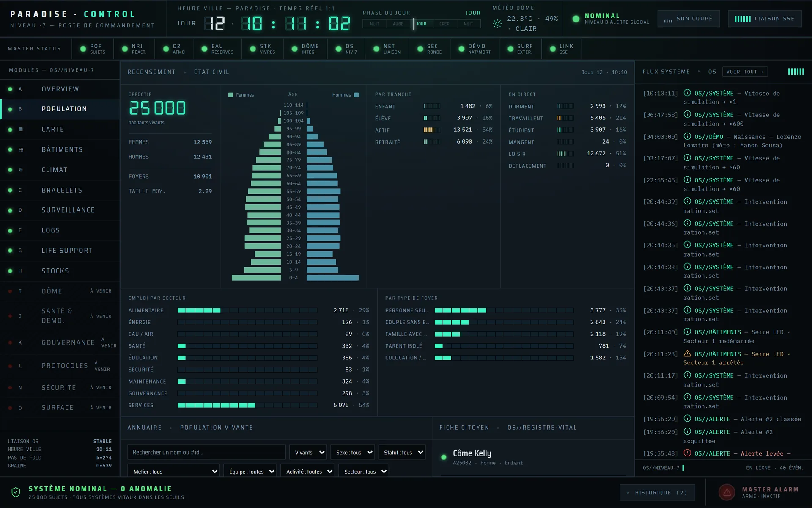Viewport: 812px width, 508px height.
Task: Click the Services employment progress bar
Action: 247,405
